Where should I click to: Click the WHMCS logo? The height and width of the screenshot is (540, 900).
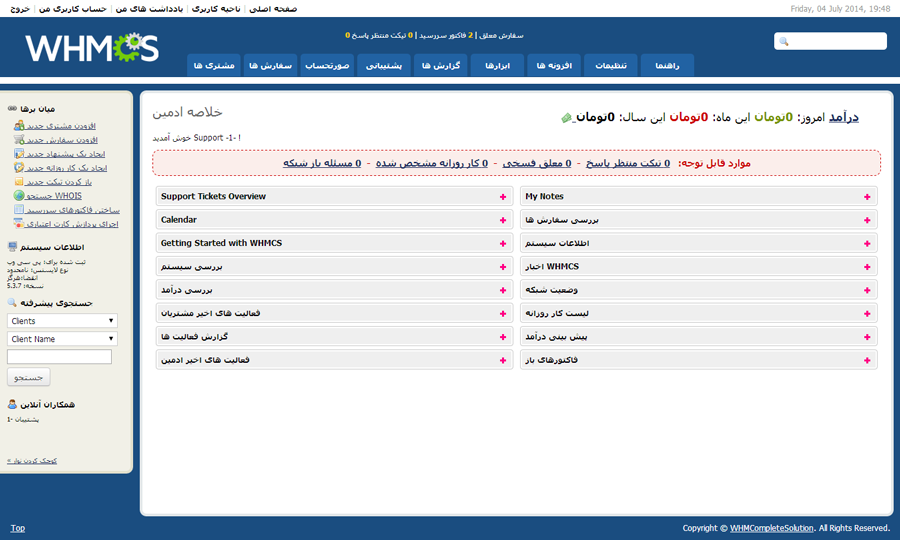[x=92, y=47]
